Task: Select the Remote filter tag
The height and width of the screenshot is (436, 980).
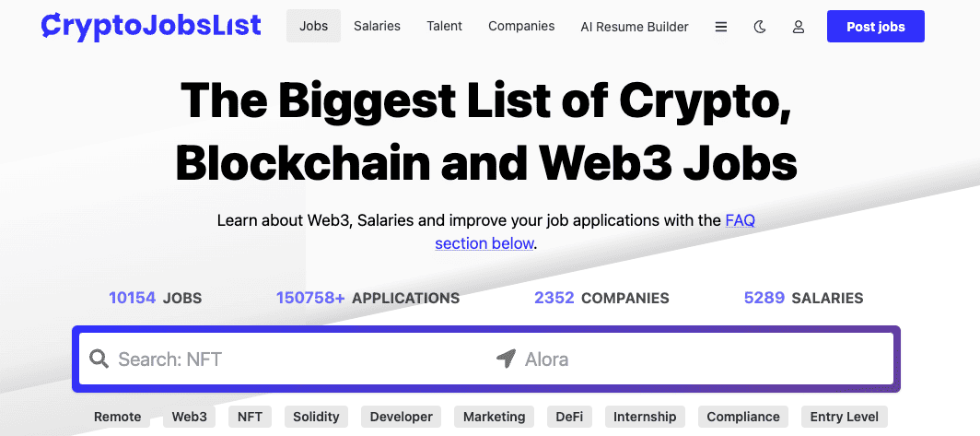Action: [x=118, y=417]
